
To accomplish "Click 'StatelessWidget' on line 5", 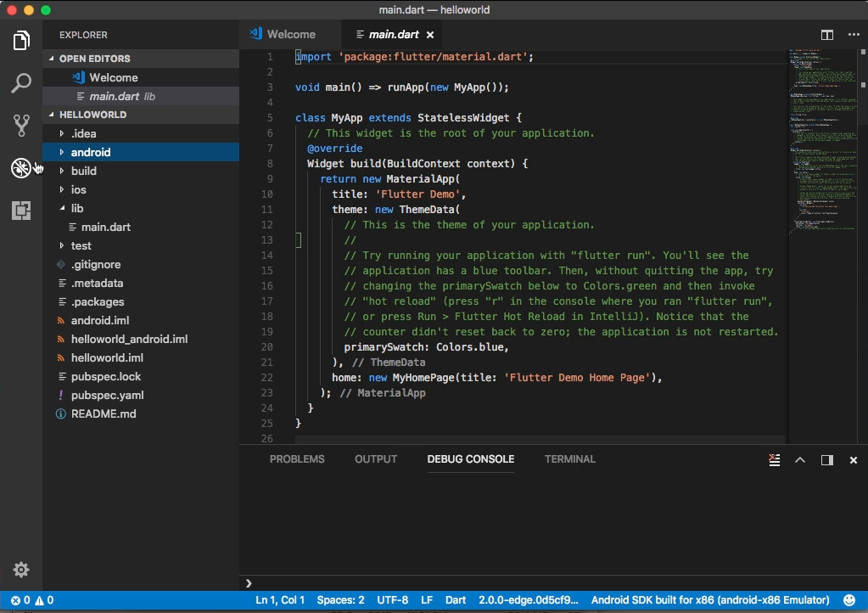I will [463, 118].
